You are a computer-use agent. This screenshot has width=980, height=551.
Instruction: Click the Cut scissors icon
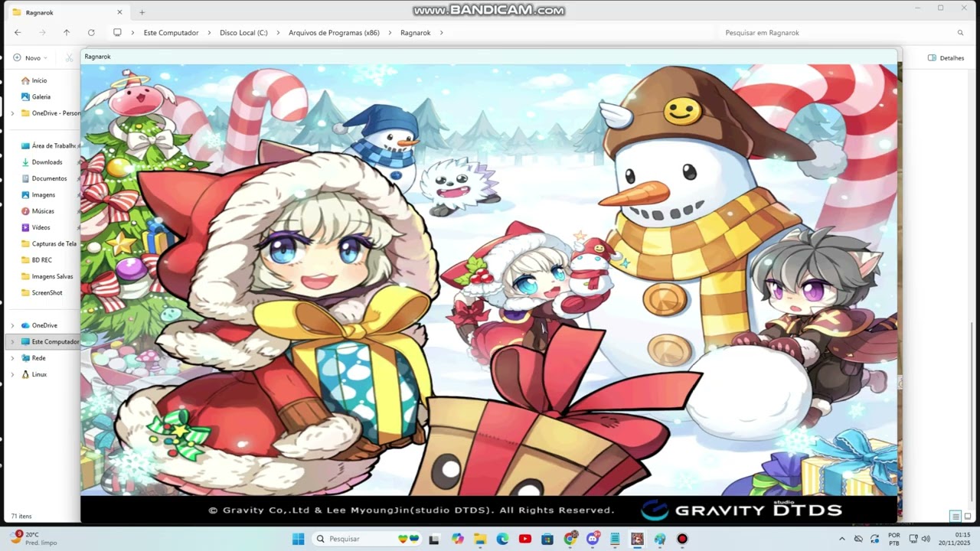point(69,57)
